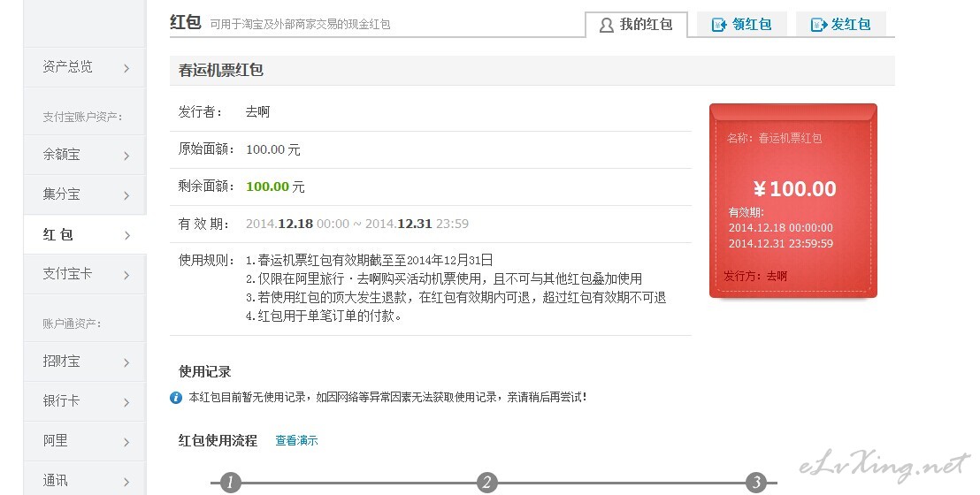Image resolution: width=980 pixels, height=495 pixels.
Task: Click the person icon in 我的红包 tab
Action: point(606,26)
